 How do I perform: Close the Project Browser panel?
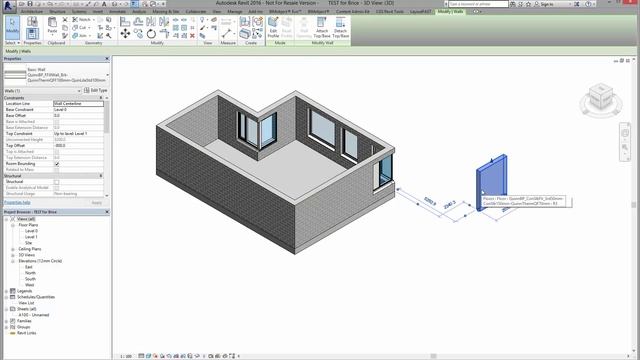[x=107, y=212]
